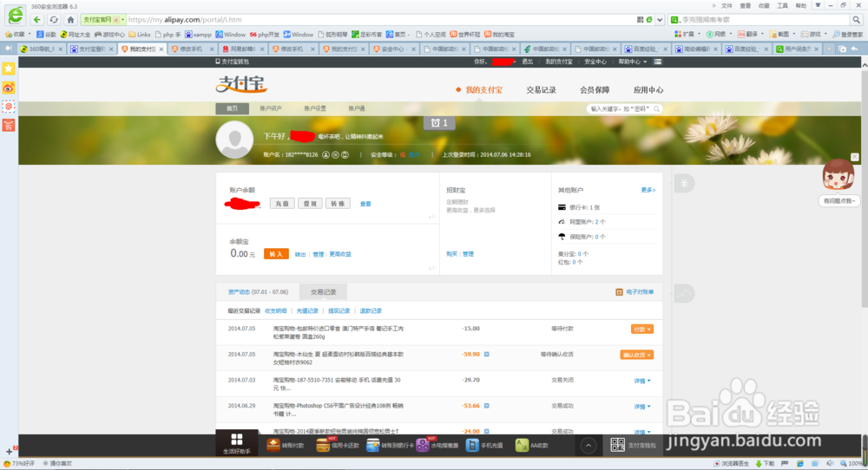This screenshot has width=868, height=470.
Task: Open red shopping icon in left sidebar
Action: [x=9, y=126]
